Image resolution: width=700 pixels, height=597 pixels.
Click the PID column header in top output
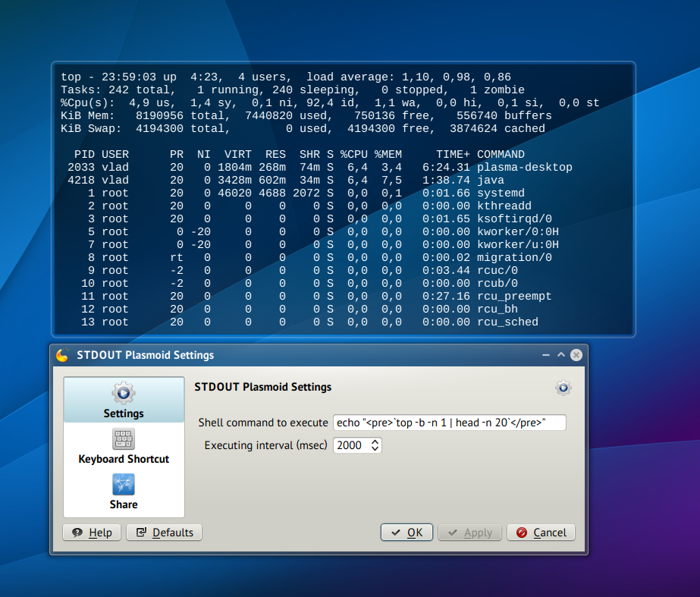[x=84, y=154]
